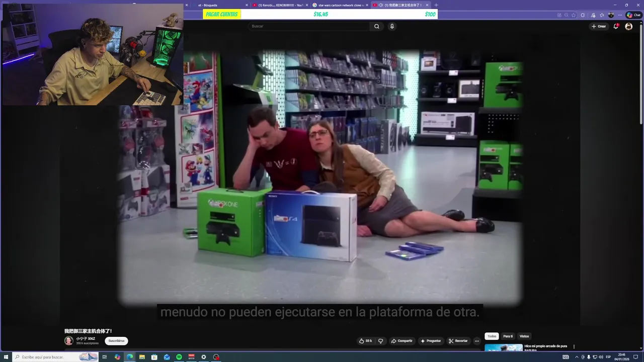Click the $100 goal amount in the overlay bar
This screenshot has height=362, width=644.
(430, 14)
